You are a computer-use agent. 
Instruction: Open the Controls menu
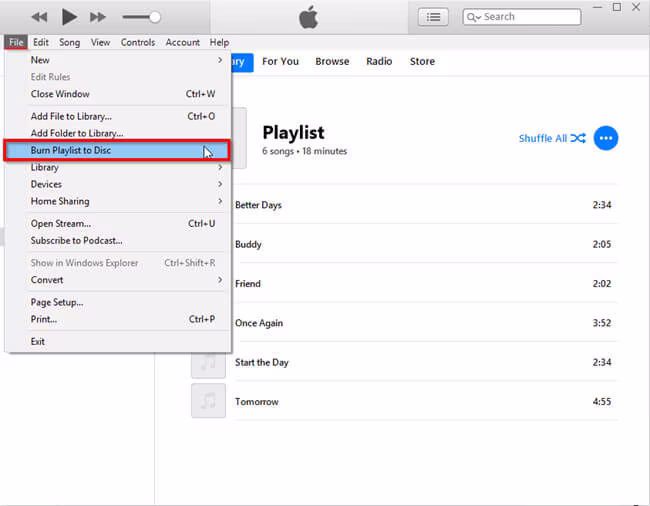click(x=138, y=42)
